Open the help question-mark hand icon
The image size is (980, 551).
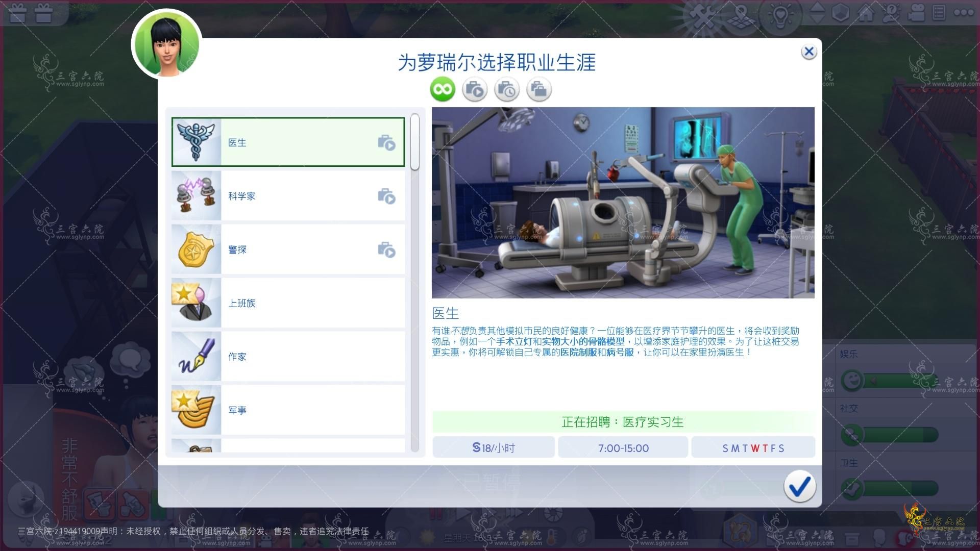pos(891,13)
